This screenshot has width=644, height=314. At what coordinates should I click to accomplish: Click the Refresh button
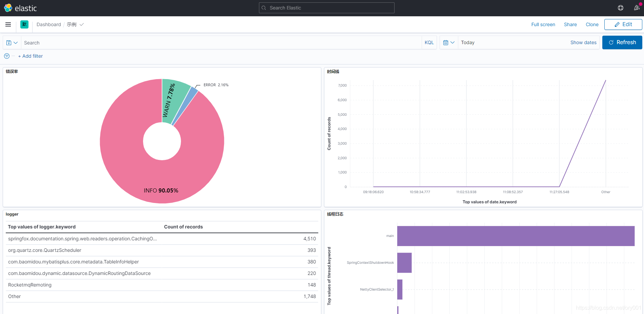point(622,42)
